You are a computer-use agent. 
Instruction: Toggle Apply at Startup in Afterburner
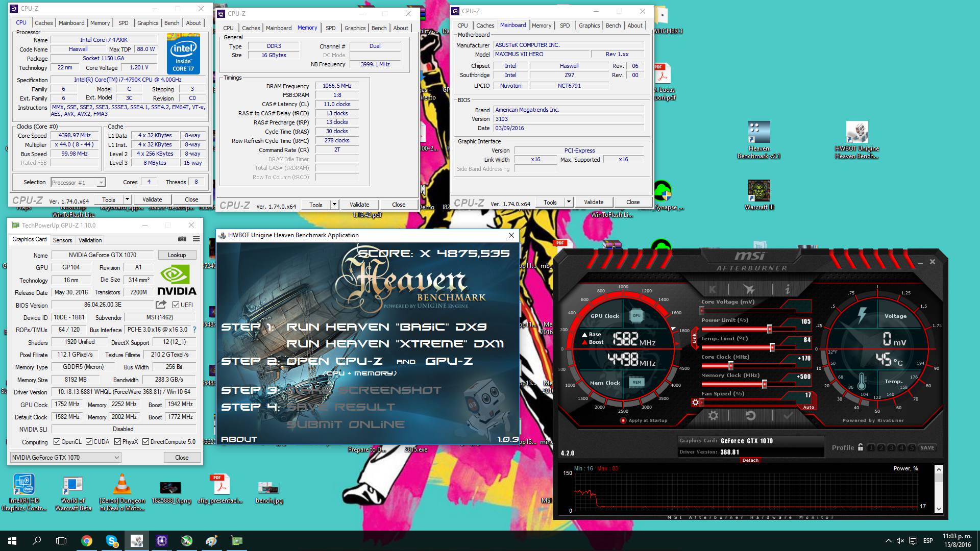[623, 420]
